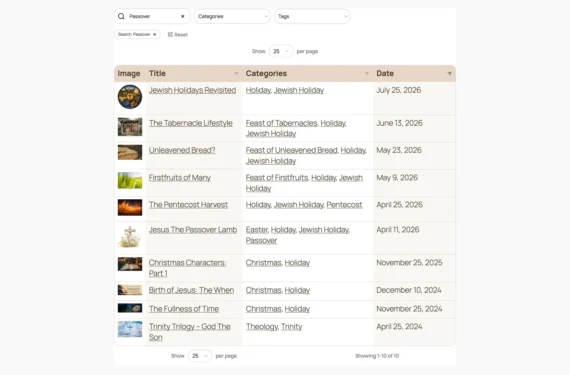Click Christmas category in The Fullness of Time row
The image size is (570, 375).
tap(264, 309)
